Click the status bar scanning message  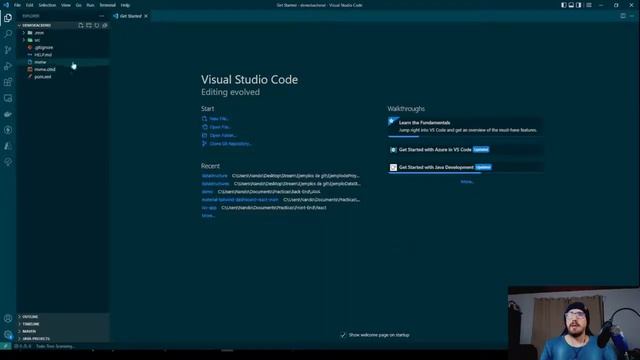[55, 347]
